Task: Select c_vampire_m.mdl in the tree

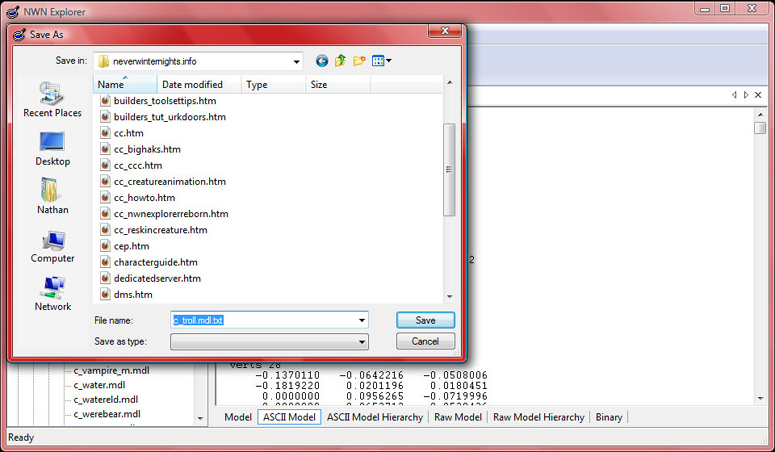Action: pos(111,370)
